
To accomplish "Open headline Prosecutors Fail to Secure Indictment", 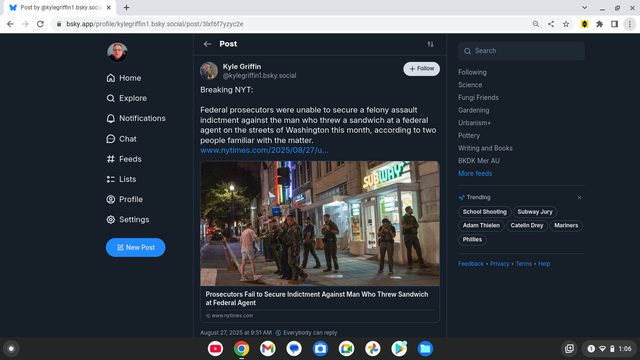I will click(x=317, y=298).
